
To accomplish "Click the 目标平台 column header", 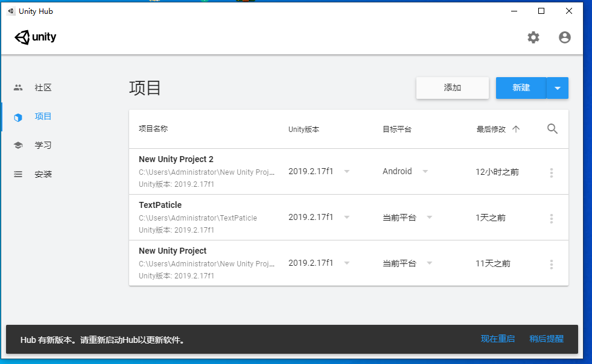I will click(x=397, y=130).
